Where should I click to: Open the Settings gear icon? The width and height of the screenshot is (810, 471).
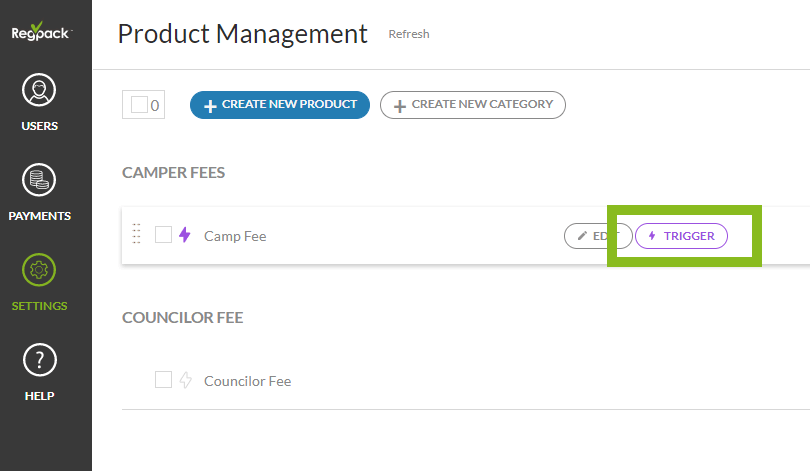[40, 271]
